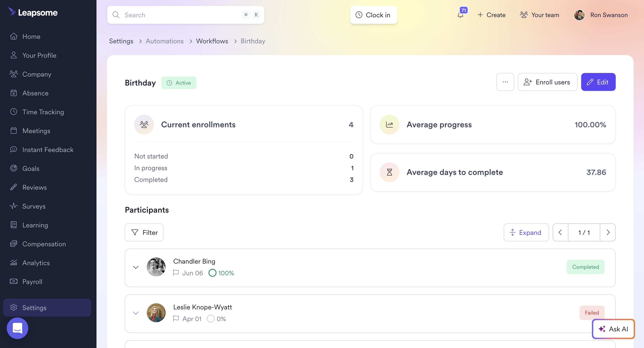Click the Average progress chart icon
This screenshot has width=644, height=348.
[x=389, y=125]
